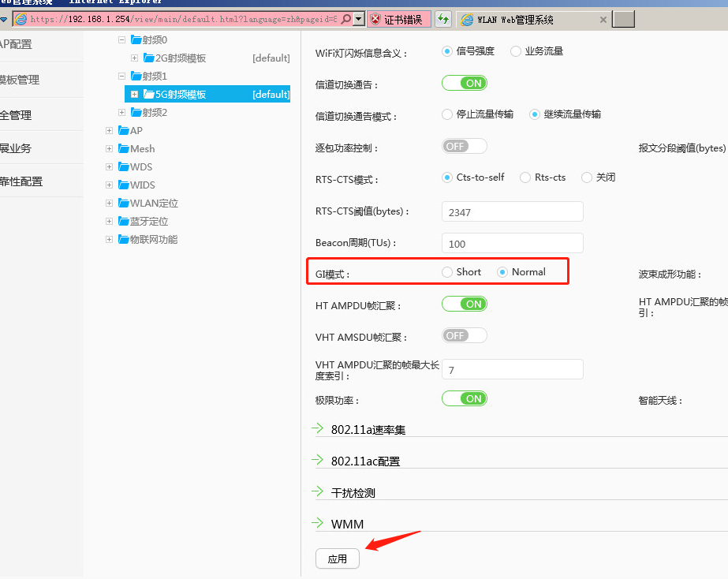Image resolution: width=728 pixels, height=579 pixels.
Task: Click the WLAN定位 folder icon
Action: [x=124, y=203]
